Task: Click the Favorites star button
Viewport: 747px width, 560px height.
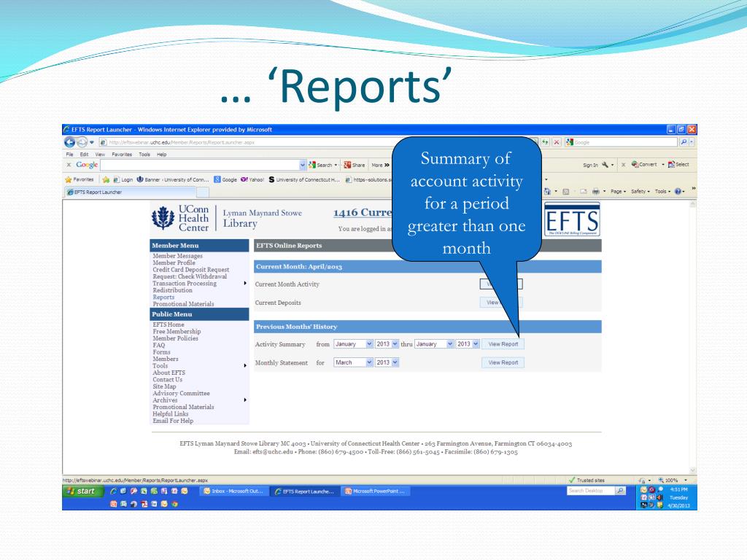Action: coord(80,179)
